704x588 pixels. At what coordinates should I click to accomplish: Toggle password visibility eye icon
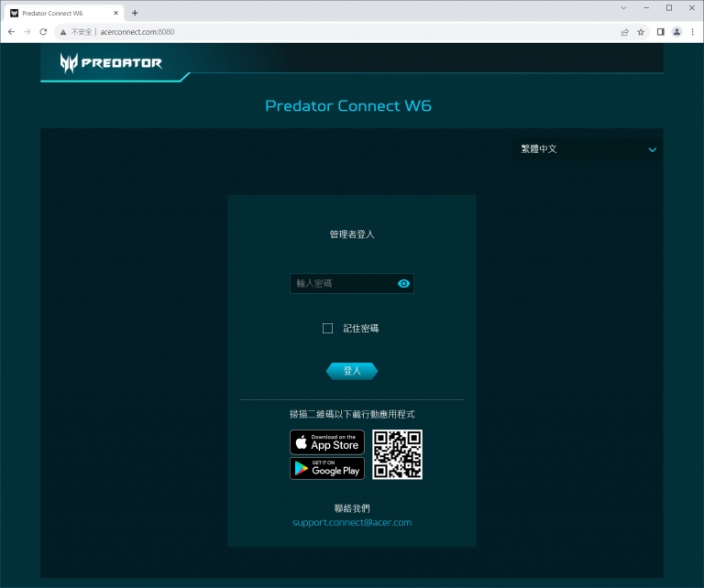(403, 283)
